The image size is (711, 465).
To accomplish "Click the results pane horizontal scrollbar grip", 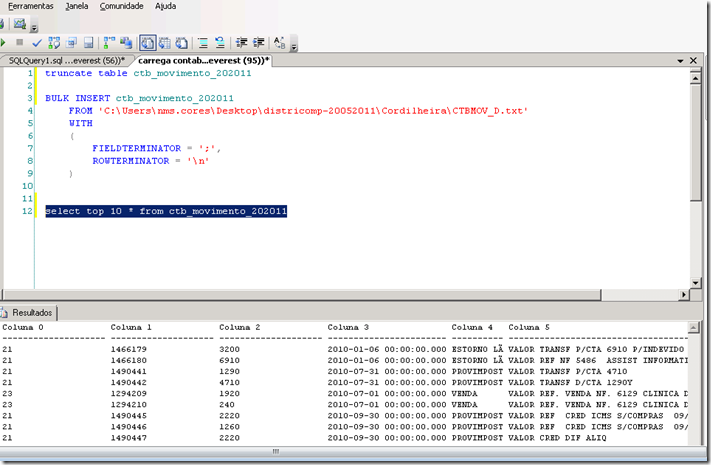I will coord(276,452).
